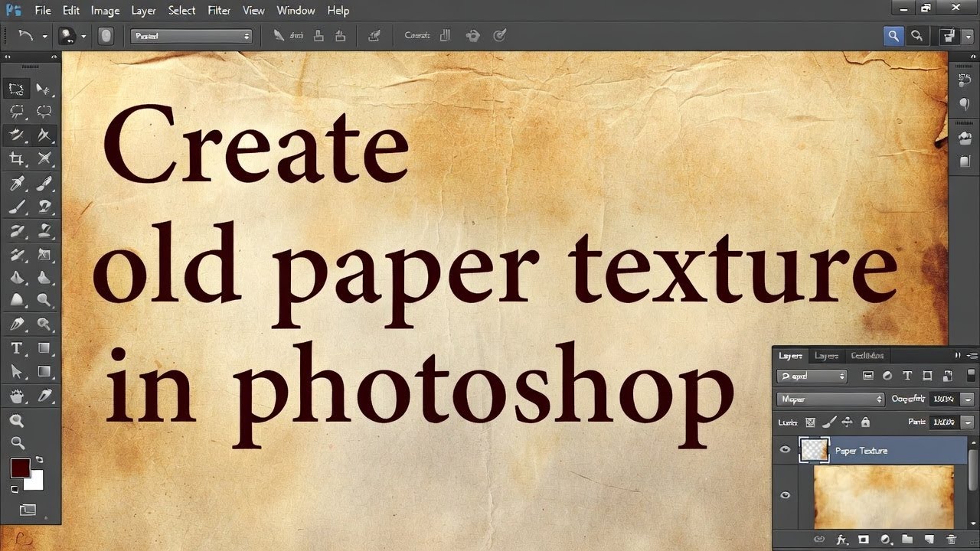Open the wide options bar mode dropdown
Viewport: 980px width, 551px height.
[x=191, y=36]
